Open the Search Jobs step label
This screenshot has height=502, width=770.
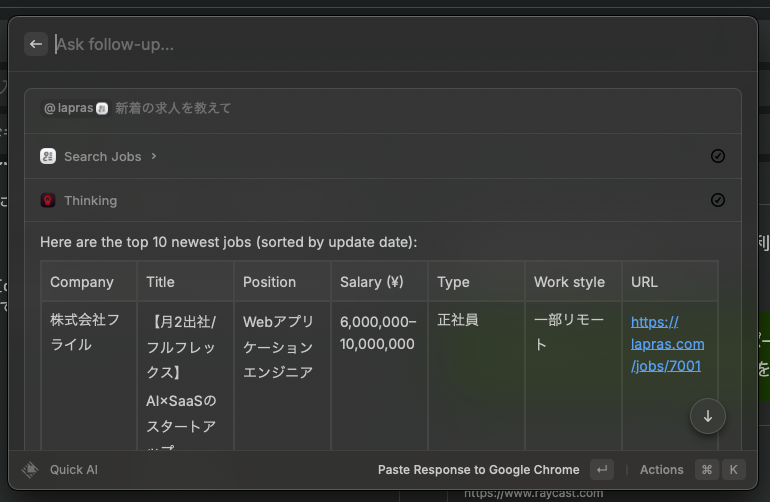[103, 157]
